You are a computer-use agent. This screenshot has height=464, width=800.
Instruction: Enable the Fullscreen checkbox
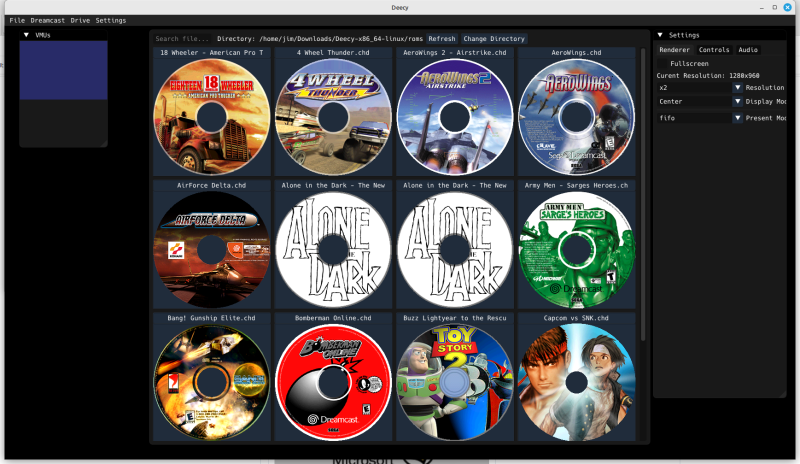pyautogui.click(x=662, y=64)
